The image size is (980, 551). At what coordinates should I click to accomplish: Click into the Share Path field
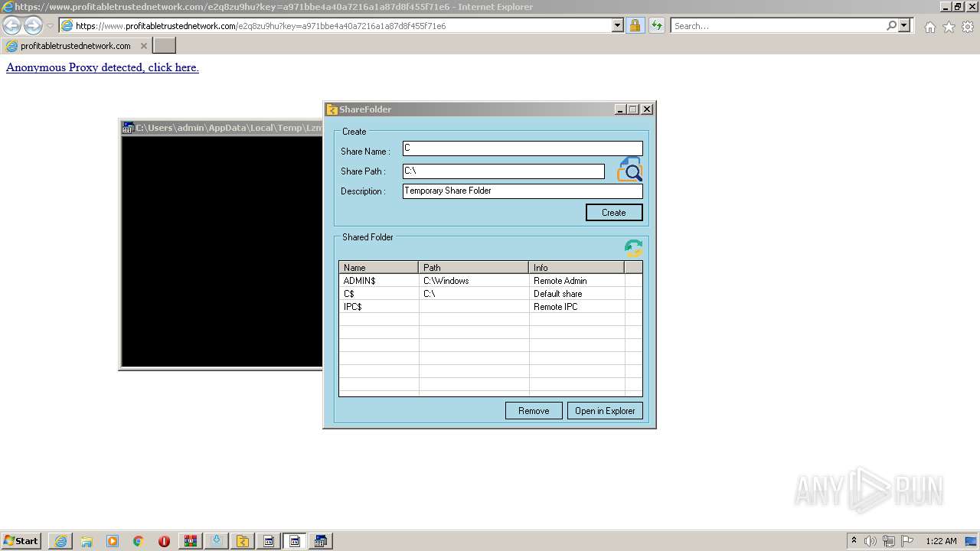pos(504,171)
